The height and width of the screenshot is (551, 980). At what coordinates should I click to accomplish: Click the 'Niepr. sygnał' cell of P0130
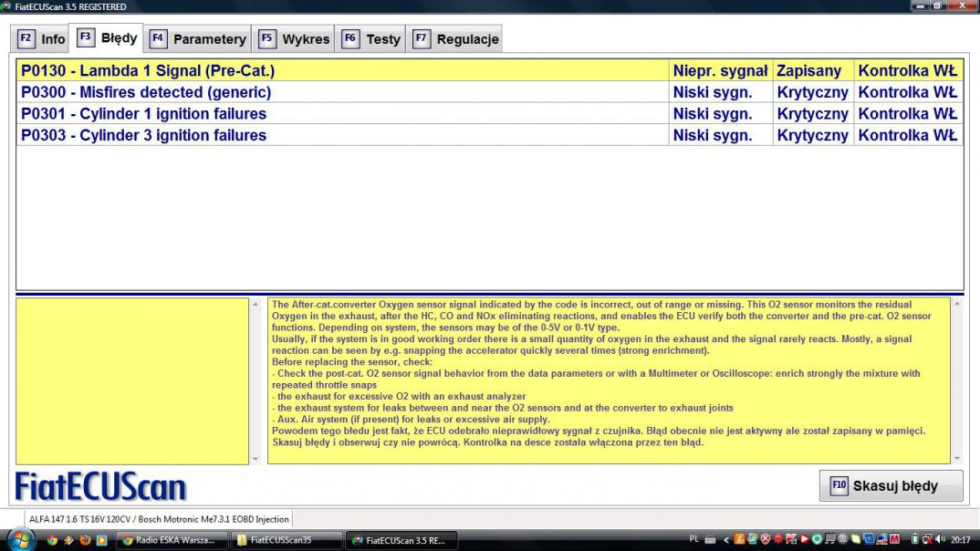(x=720, y=70)
